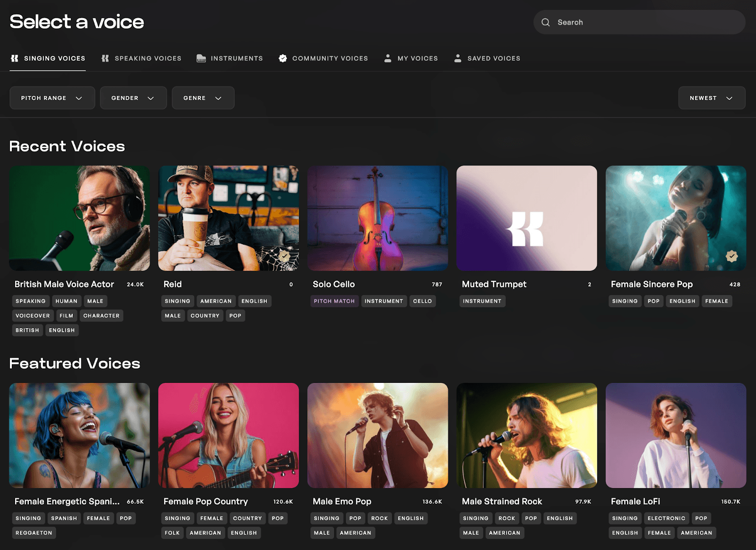Click the verified badge on Female Sincere Pop

732,256
